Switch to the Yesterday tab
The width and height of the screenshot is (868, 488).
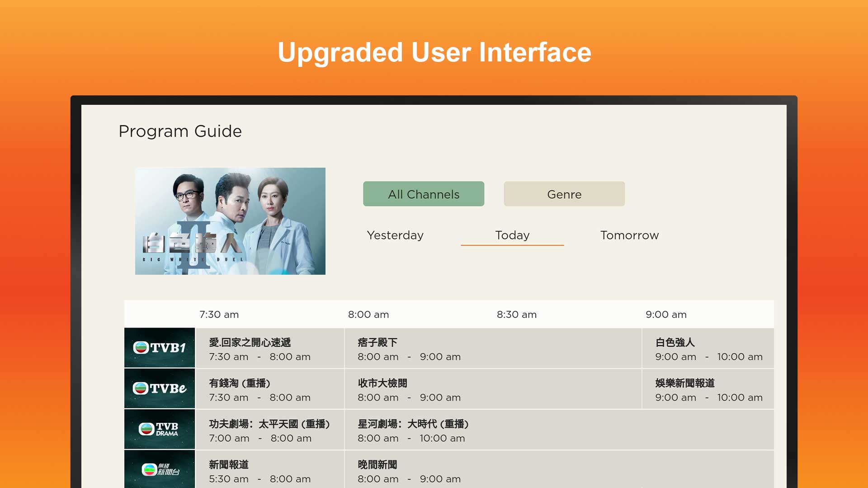[x=395, y=235]
